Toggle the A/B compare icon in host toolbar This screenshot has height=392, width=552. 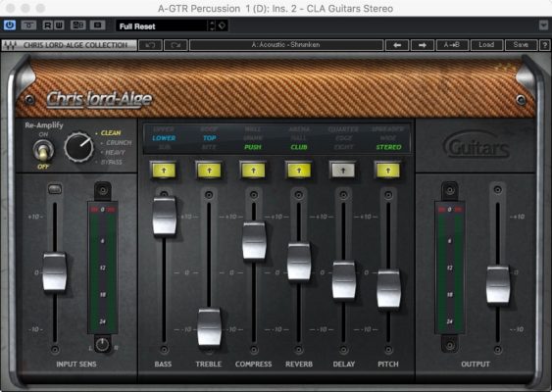77,25
